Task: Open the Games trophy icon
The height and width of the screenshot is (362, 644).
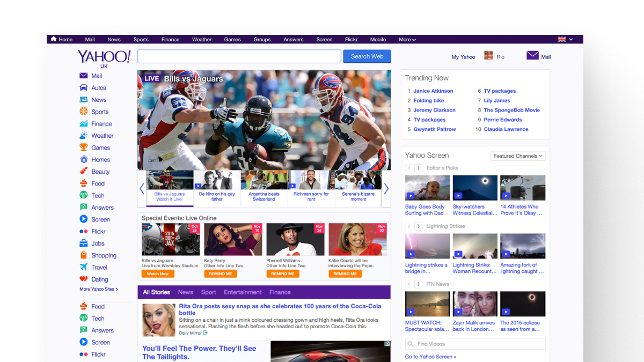Action: tap(84, 147)
